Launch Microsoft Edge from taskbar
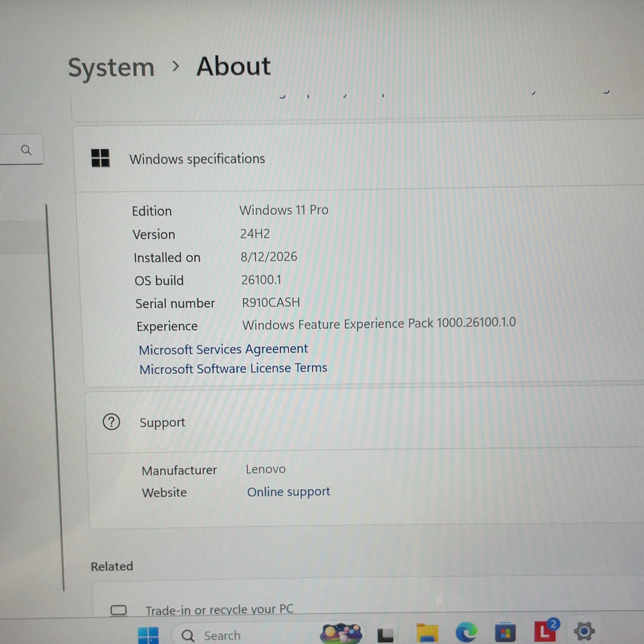Viewport: 644px width, 644px height. click(x=466, y=633)
